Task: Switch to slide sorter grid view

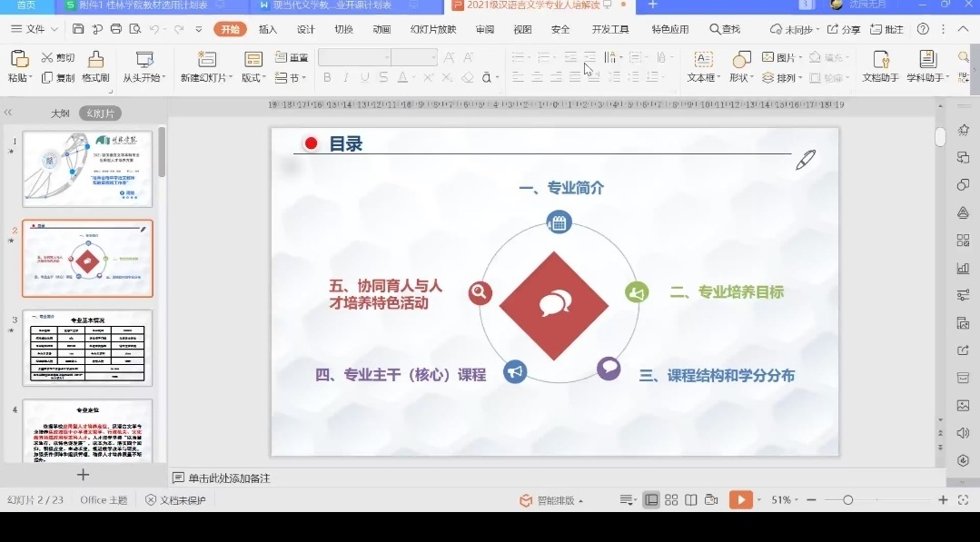Action: pyautogui.click(x=671, y=500)
